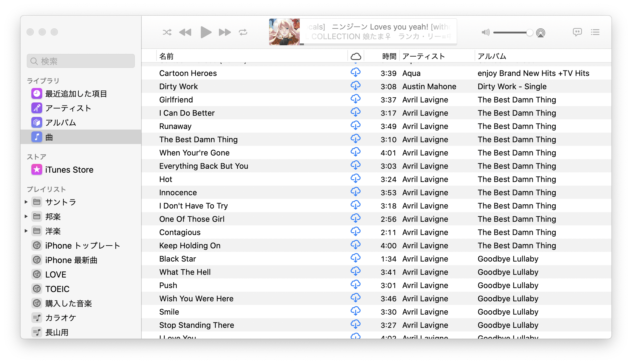The width and height of the screenshot is (632, 364).
Task: Click album enjoy Brand New Hits +TV Hits
Action: click(533, 73)
